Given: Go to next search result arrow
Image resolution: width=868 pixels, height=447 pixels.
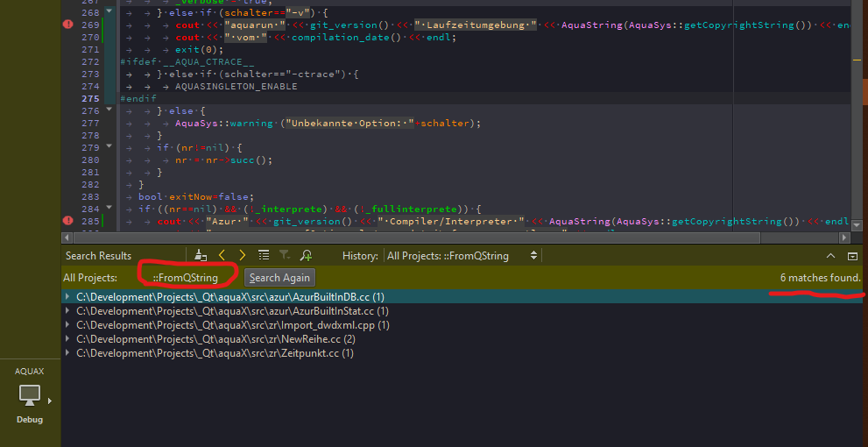Looking at the screenshot, I should (x=243, y=255).
